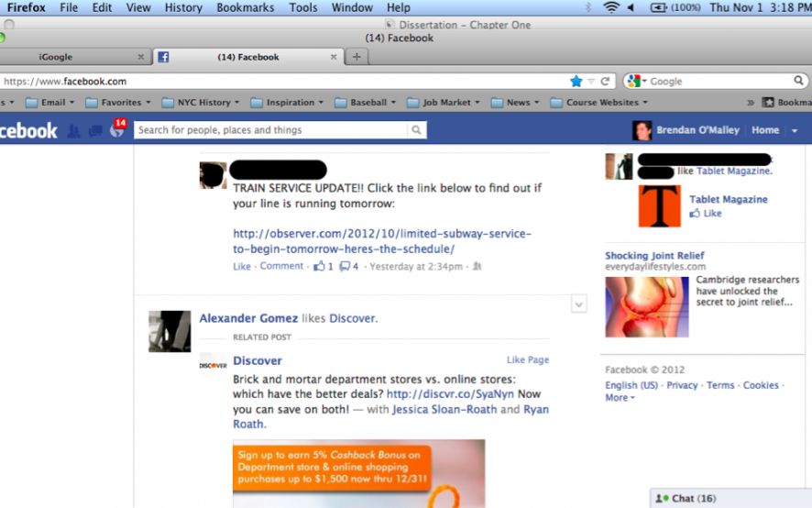Click the search magnifier in Facebook search
Image resolution: width=812 pixels, height=508 pixels.
click(417, 130)
